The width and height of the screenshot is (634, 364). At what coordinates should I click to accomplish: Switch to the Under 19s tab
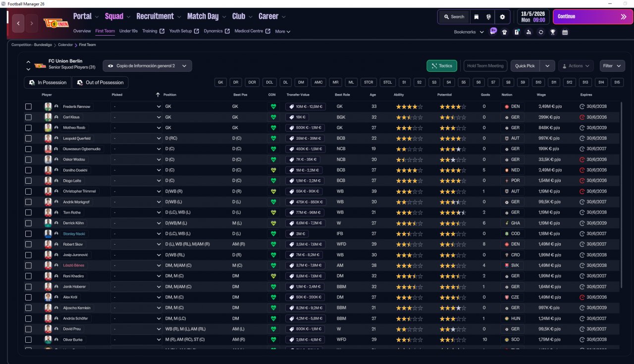pos(128,31)
